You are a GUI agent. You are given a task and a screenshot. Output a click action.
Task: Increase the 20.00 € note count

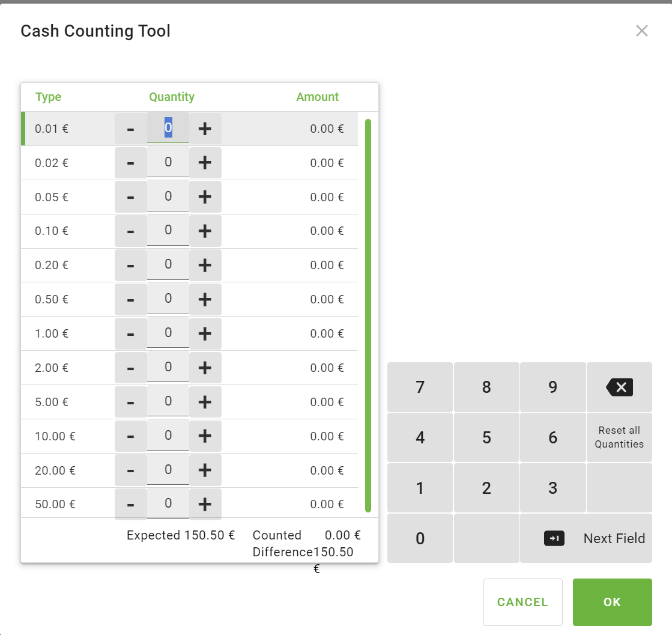[205, 470]
